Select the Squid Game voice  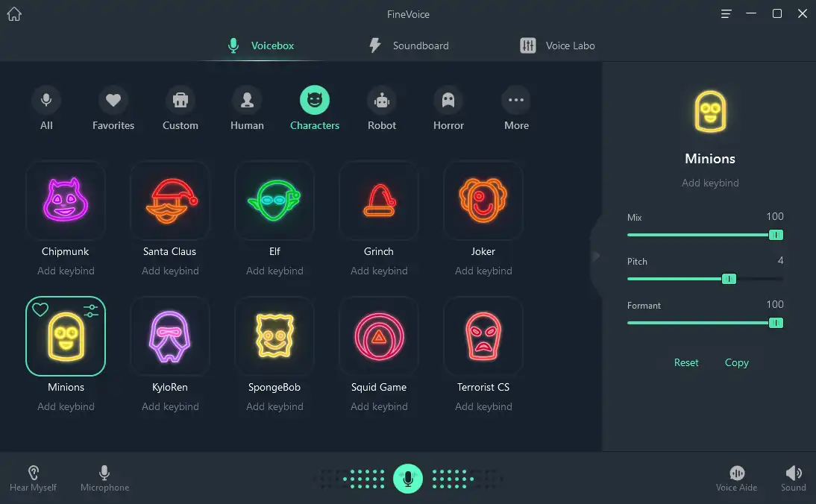tap(379, 336)
